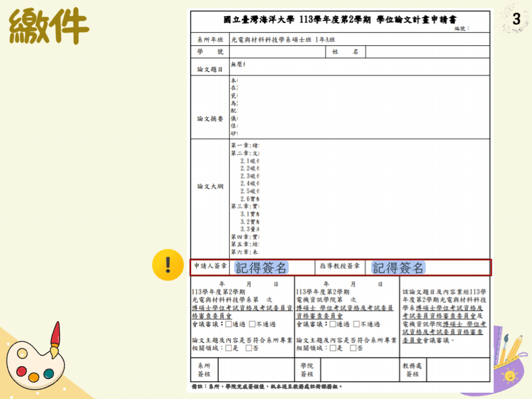Click 年 月 日 date line above 電機資訊學院
Screen dimensions: 532x399
[353, 284]
